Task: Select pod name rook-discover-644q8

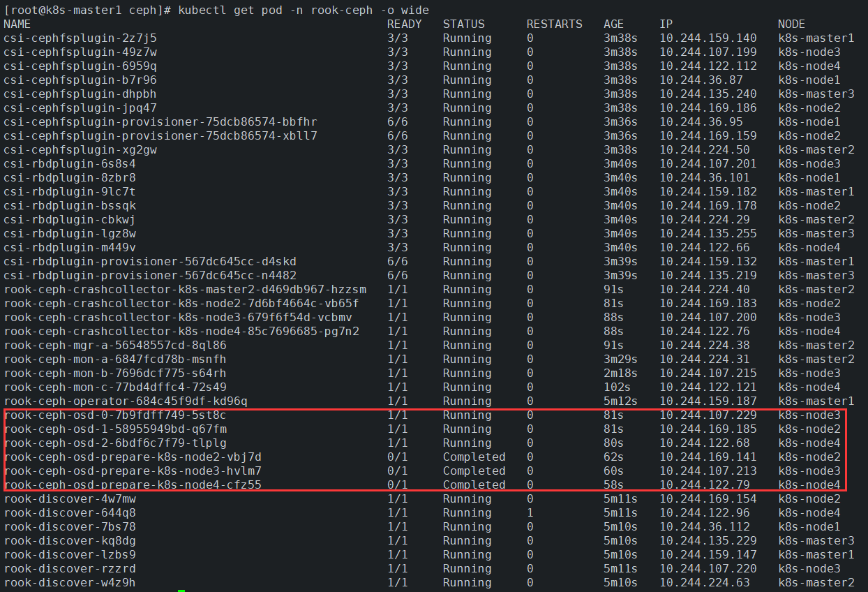Action: 70,512
